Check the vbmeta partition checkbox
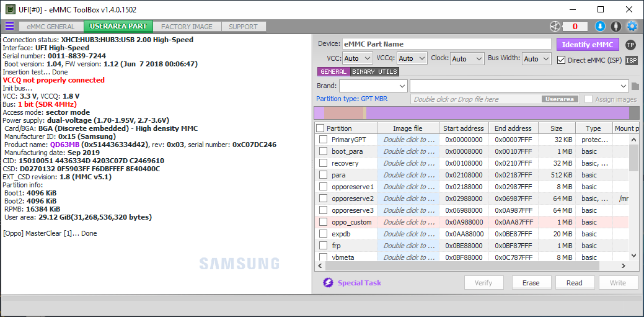The width and height of the screenshot is (644, 317). pos(323,257)
